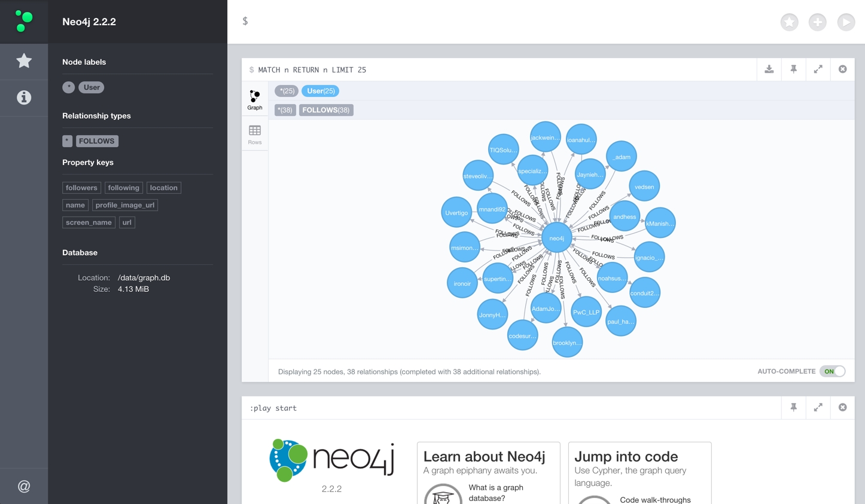
Task: Select FOLLOWS relationship type in sidebar
Action: pyautogui.click(x=97, y=141)
